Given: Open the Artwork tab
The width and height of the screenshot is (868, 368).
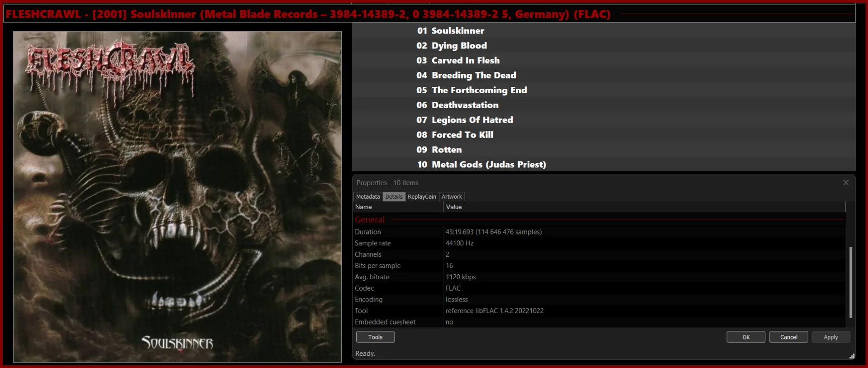Looking at the screenshot, I should point(452,196).
